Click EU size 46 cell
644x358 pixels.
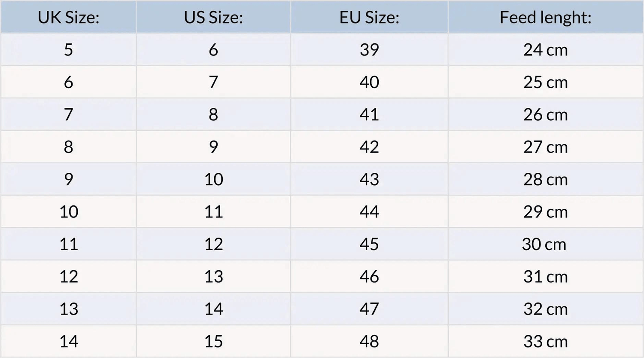coord(369,276)
